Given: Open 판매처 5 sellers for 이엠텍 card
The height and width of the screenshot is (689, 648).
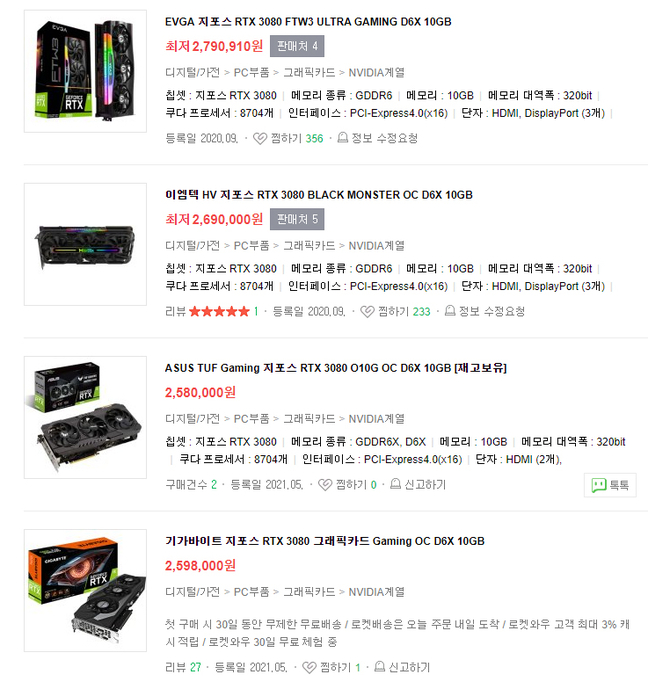Looking at the screenshot, I should [297, 219].
